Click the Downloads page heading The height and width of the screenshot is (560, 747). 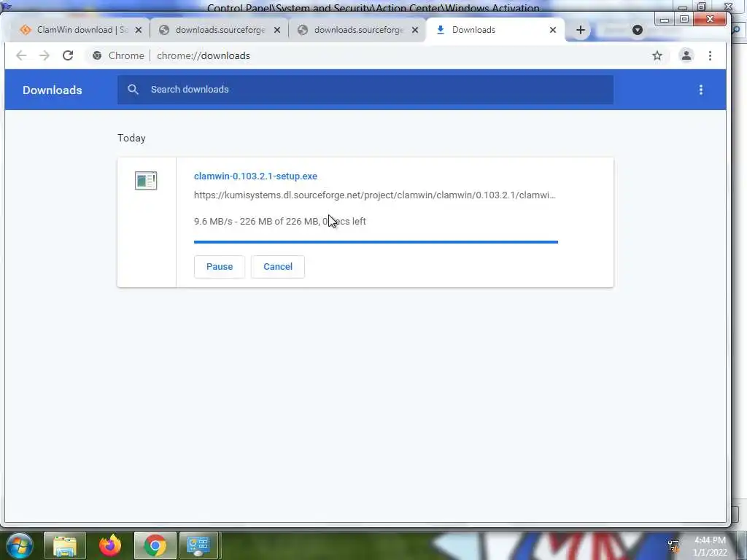pos(53,90)
